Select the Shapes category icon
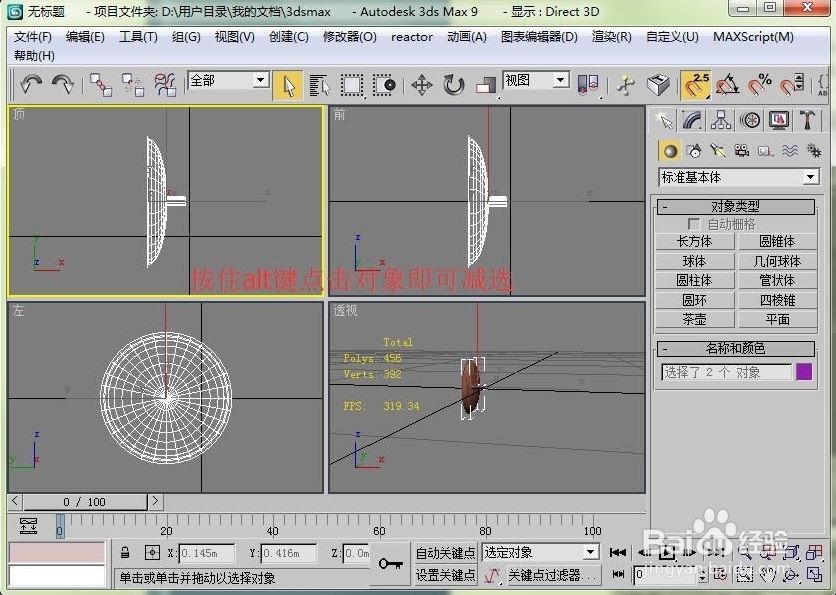This screenshot has width=836, height=595. point(694,151)
